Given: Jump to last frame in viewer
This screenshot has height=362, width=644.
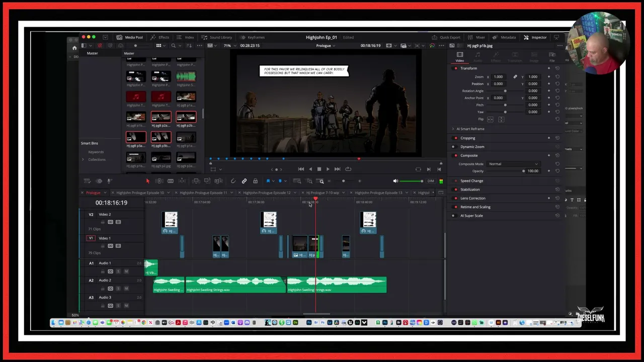Looking at the screenshot, I should point(337,169).
